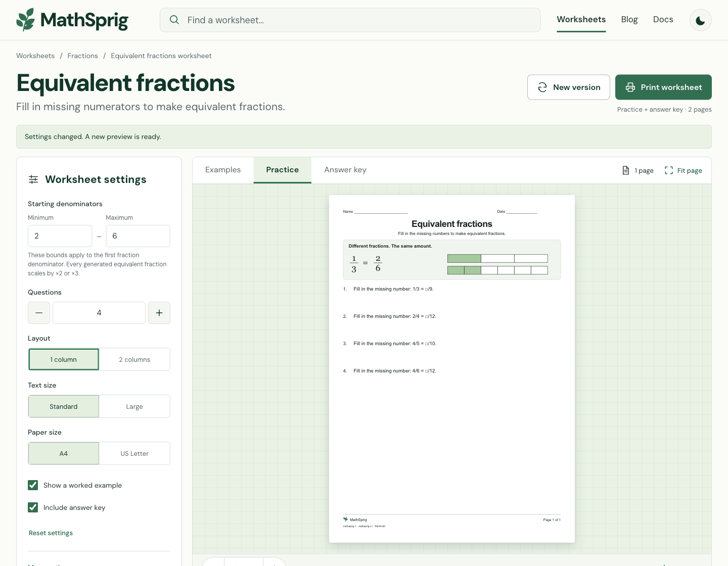This screenshot has height=566, width=728.
Task: Click the MathSprig wordmark text
Action: [84, 20]
